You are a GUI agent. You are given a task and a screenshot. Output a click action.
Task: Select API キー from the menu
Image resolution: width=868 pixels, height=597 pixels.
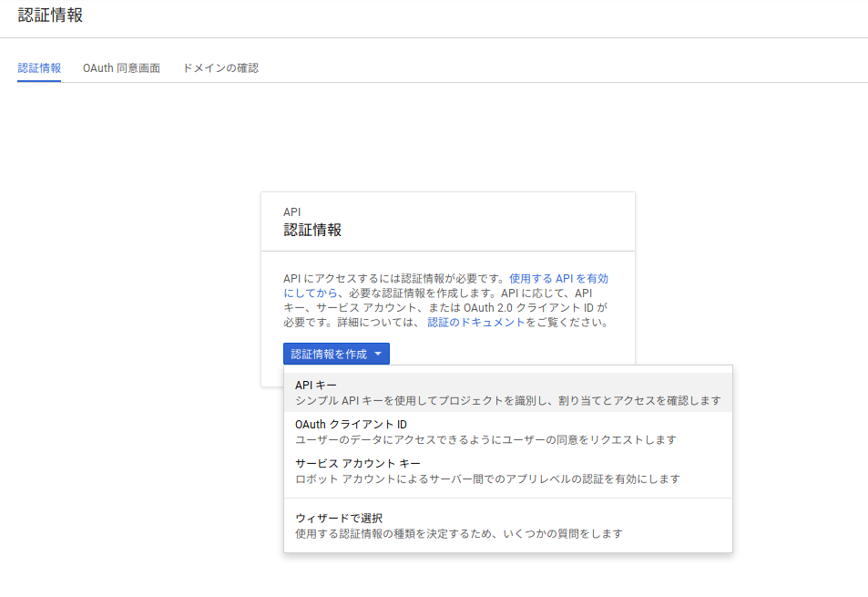coord(316,386)
